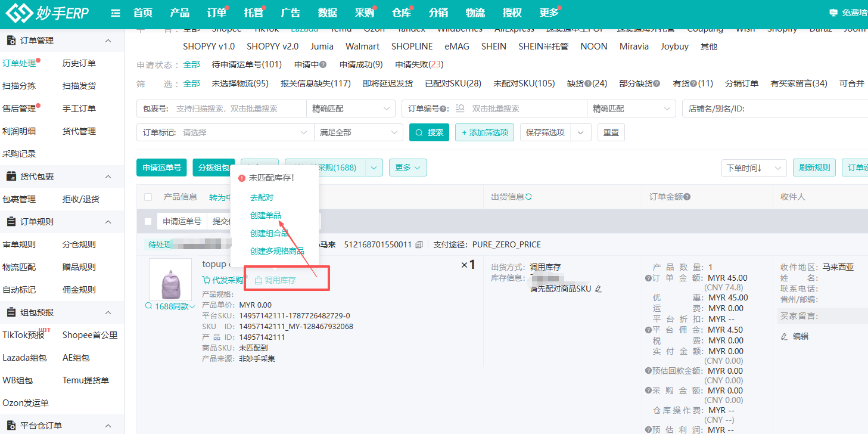Click the edit pencil beside 请先配对商品SKU
868x434 pixels.
click(x=599, y=289)
